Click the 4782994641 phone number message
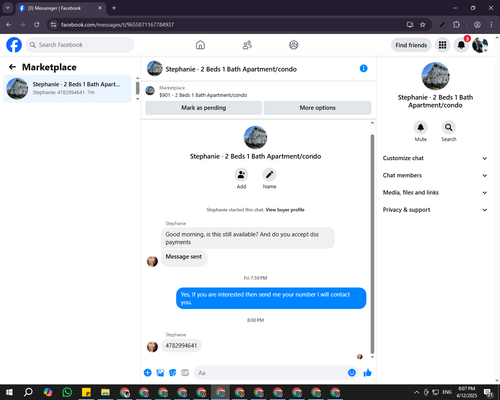The width and height of the screenshot is (500, 400). point(181,346)
